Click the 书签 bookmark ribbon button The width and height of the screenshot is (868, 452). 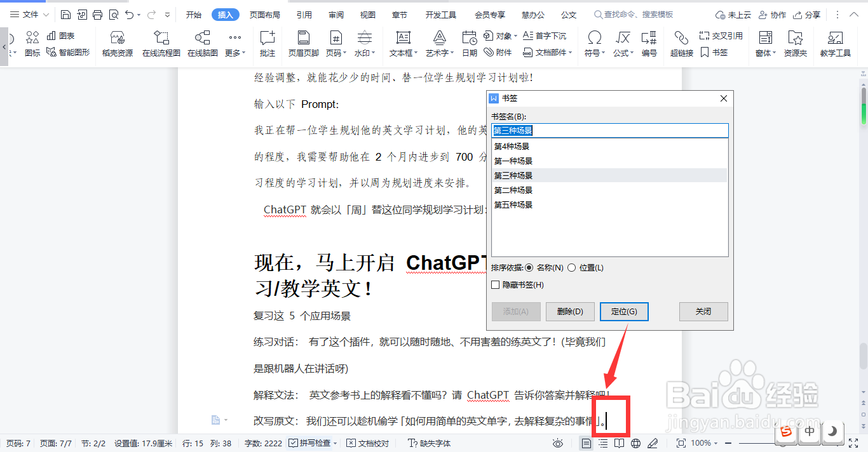714,53
